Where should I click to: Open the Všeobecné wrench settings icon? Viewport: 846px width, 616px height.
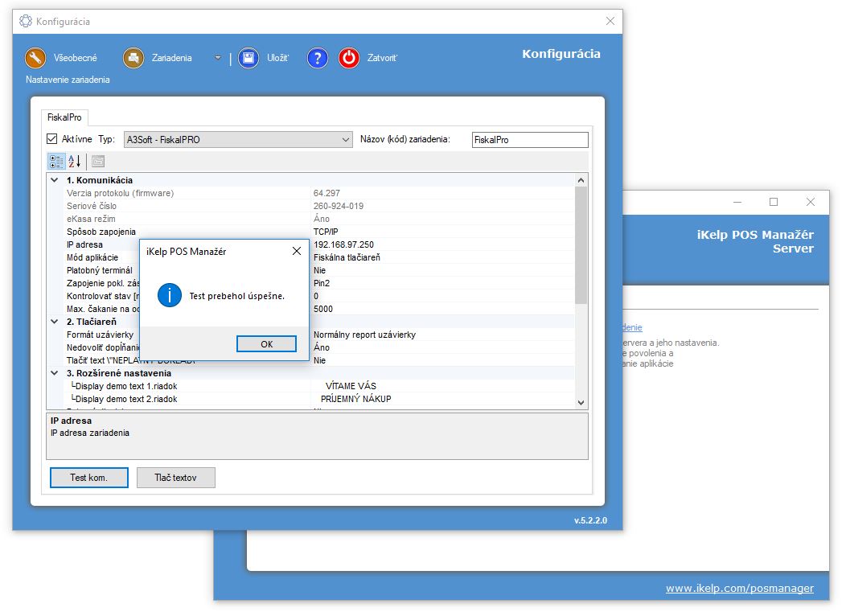tap(35, 58)
